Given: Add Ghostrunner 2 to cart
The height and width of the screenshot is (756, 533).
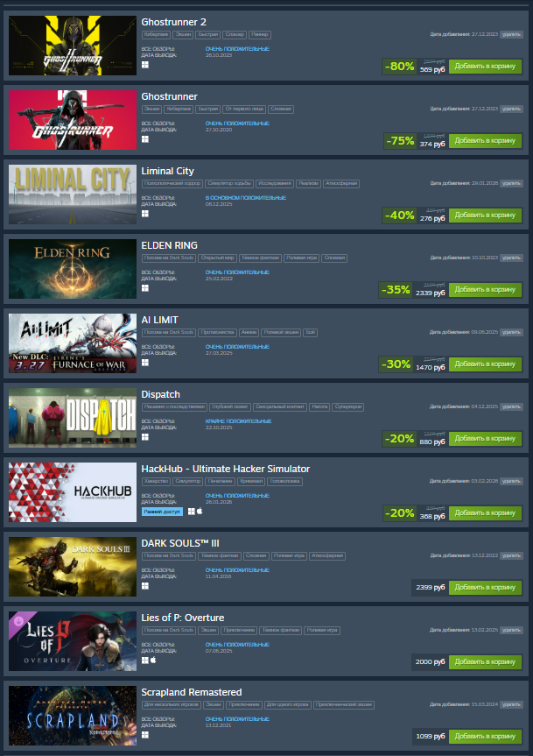Looking at the screenshot, I should click(x=486, y=67).
